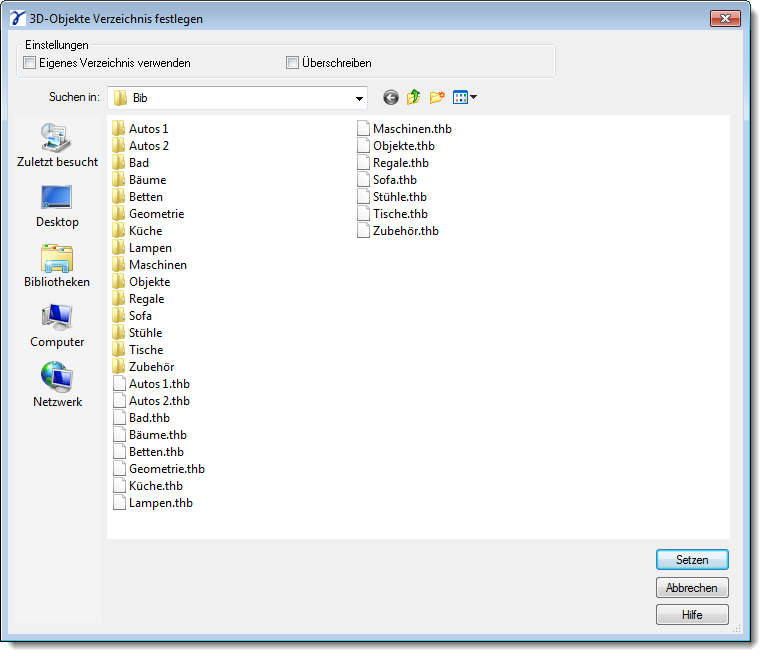Image resolution: width=766 pixels, height=657 pixels.
Task: Click the Setzen button
Action: click(692, 560)
